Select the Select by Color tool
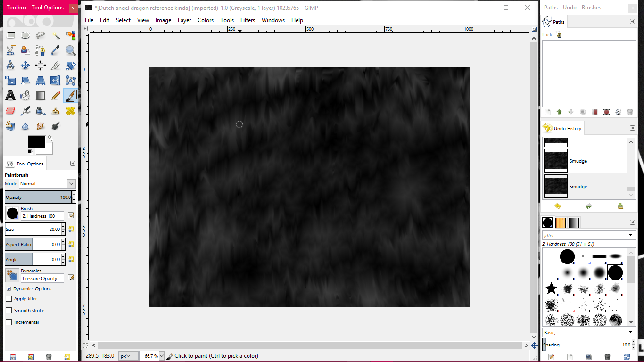The image size is (644, 362). [x=71, y=35]
